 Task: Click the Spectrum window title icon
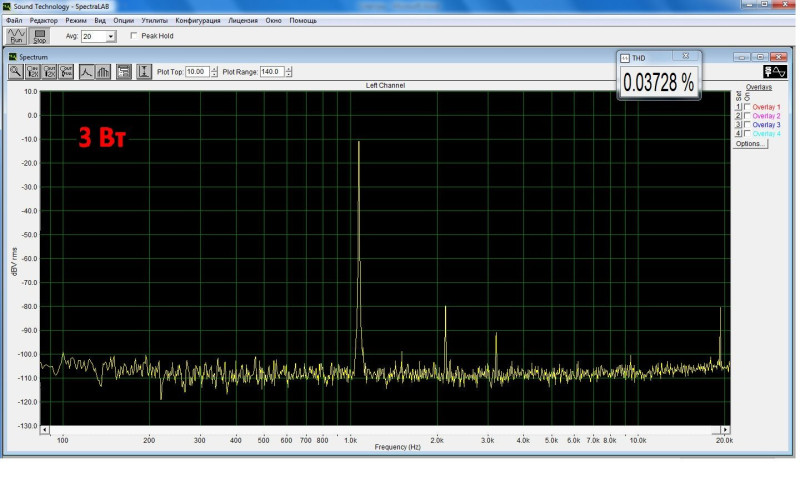(x=13, y=57)
